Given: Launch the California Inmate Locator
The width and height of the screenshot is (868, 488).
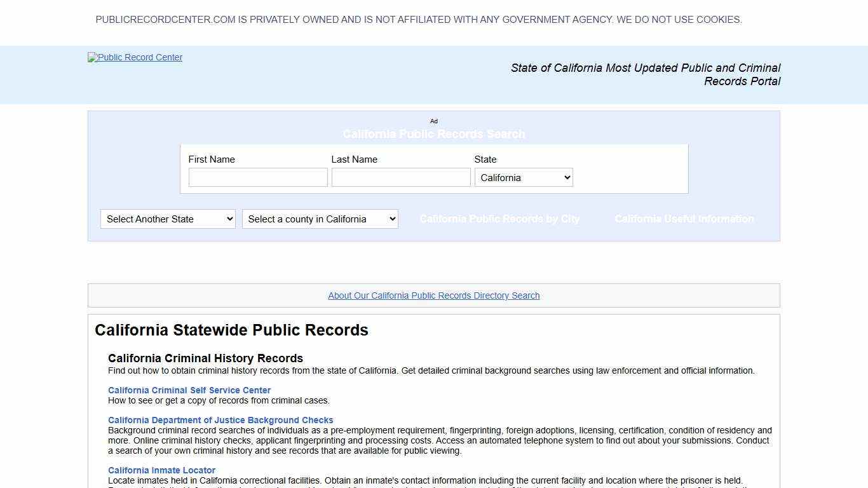Looking at the screenshot, I should (x=161, y=470).
